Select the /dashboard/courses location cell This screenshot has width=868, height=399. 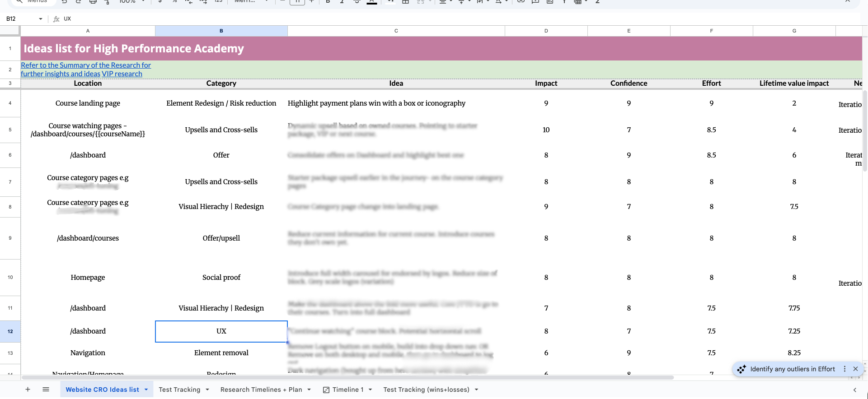tap(88, 238)
